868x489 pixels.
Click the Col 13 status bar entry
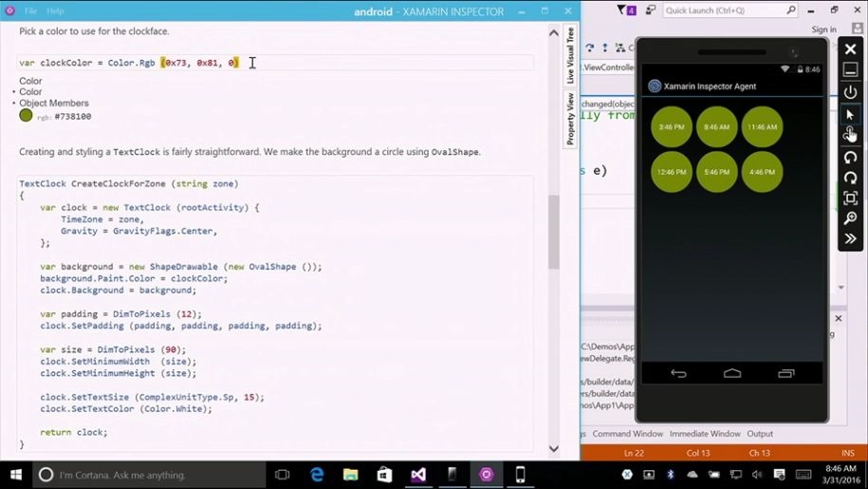[x=698, y=453]
